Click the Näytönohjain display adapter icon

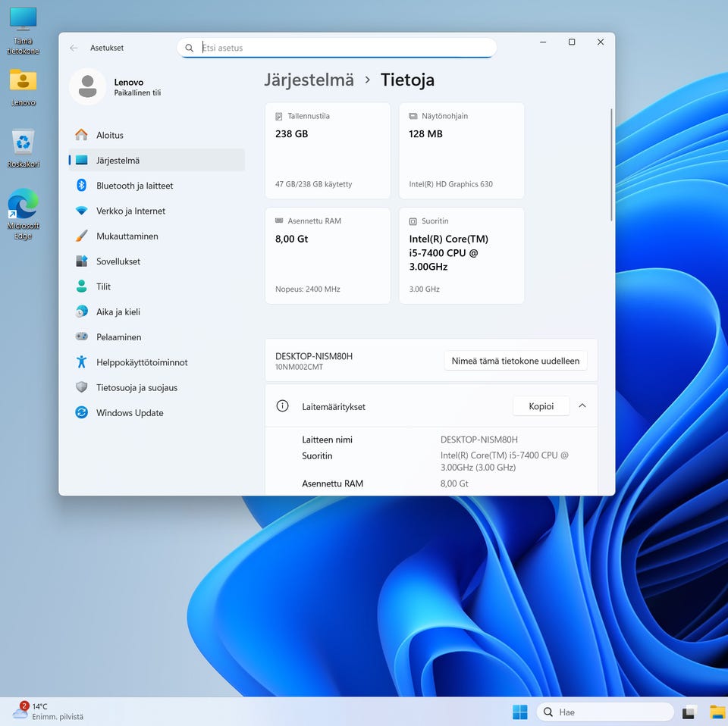click(413, 116)
